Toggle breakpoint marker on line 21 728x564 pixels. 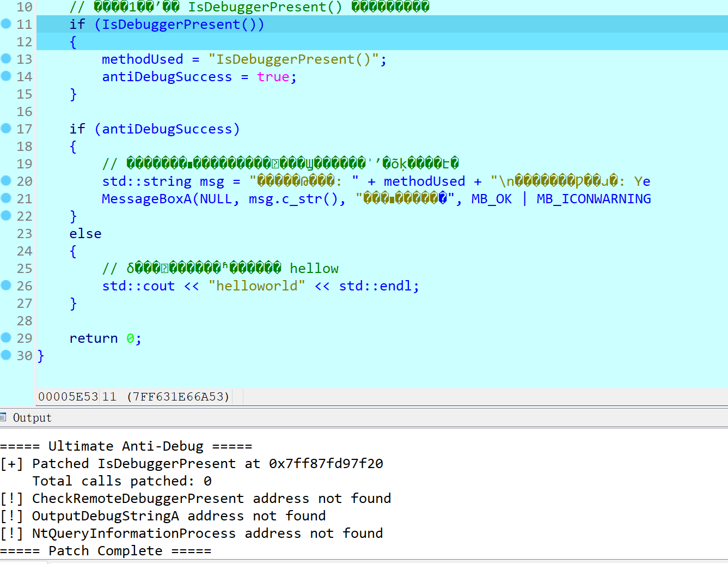[x=6, y=198]
